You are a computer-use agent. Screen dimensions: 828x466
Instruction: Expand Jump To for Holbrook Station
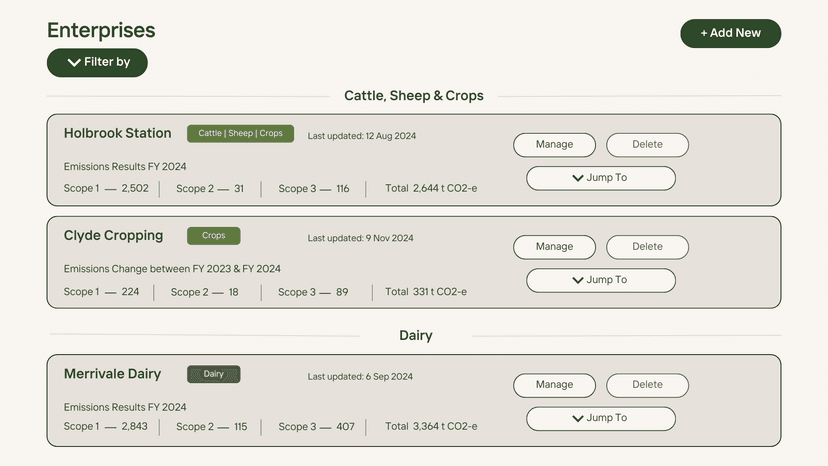(x=600, y=178)
